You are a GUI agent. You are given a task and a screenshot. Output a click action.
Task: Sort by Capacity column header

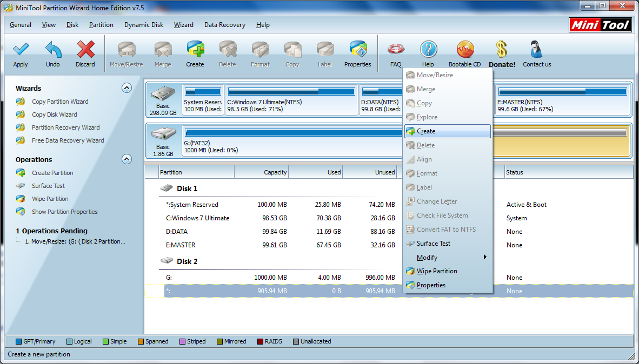pyautogui.click(x=262, y=172)
